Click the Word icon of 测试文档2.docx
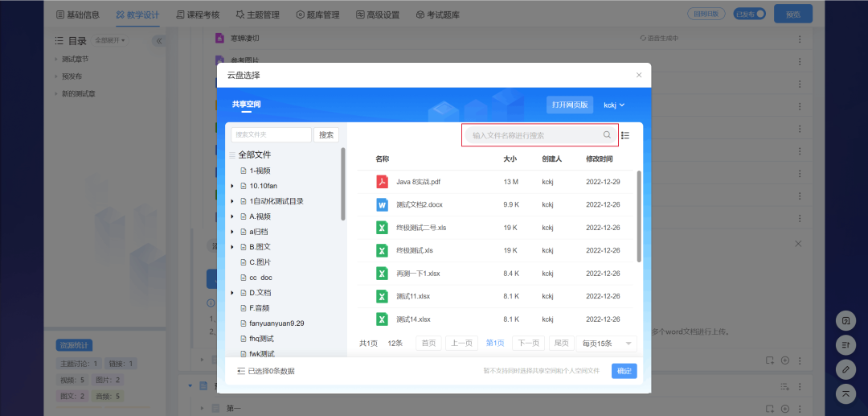The width and height of the screenshot is (868, 416). coord(382,204)
